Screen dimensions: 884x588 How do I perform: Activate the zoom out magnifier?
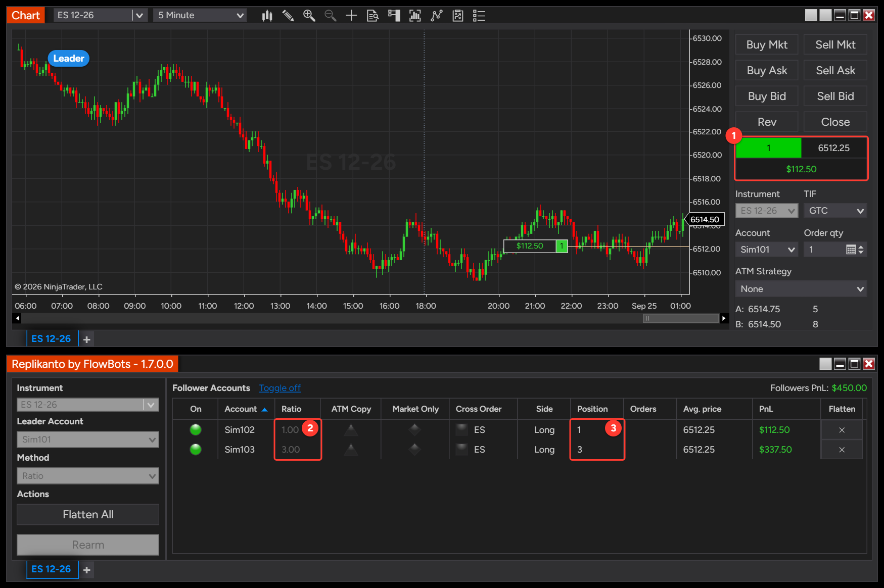point(330,16)
